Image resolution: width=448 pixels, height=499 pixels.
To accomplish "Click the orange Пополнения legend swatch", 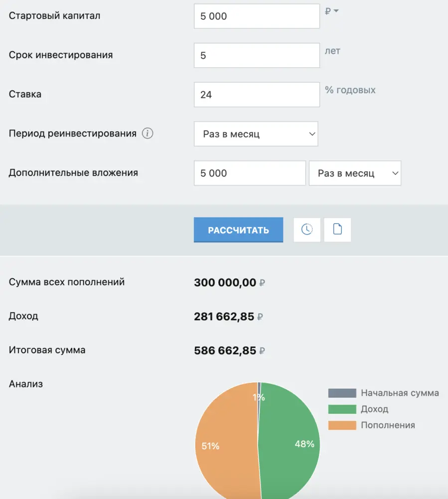I will pos(342,425).
